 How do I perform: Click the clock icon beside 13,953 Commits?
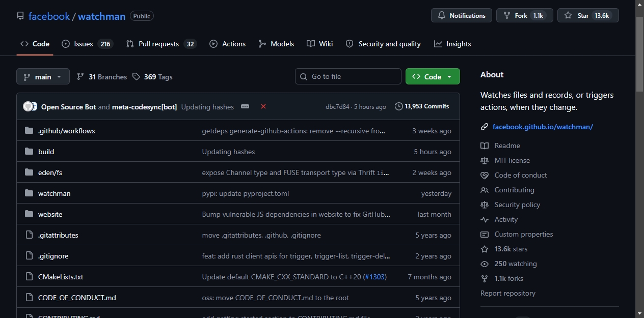pos(399,106)
